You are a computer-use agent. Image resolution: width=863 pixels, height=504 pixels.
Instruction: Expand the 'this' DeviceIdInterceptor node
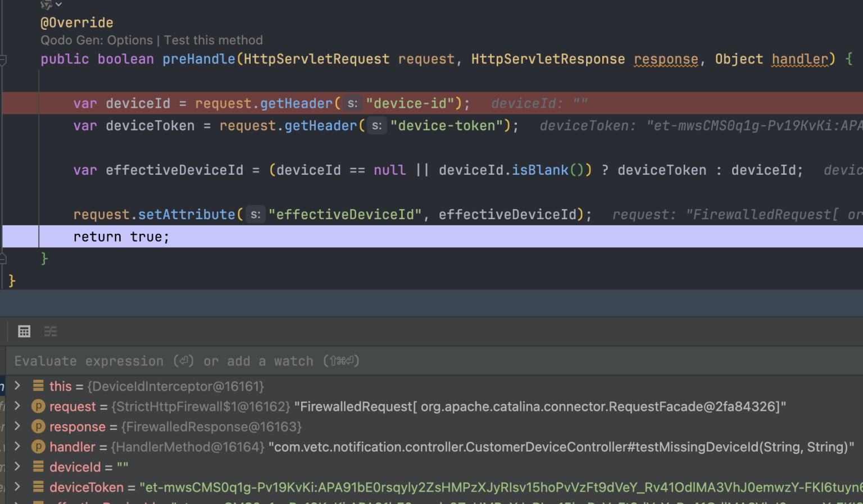17,386
